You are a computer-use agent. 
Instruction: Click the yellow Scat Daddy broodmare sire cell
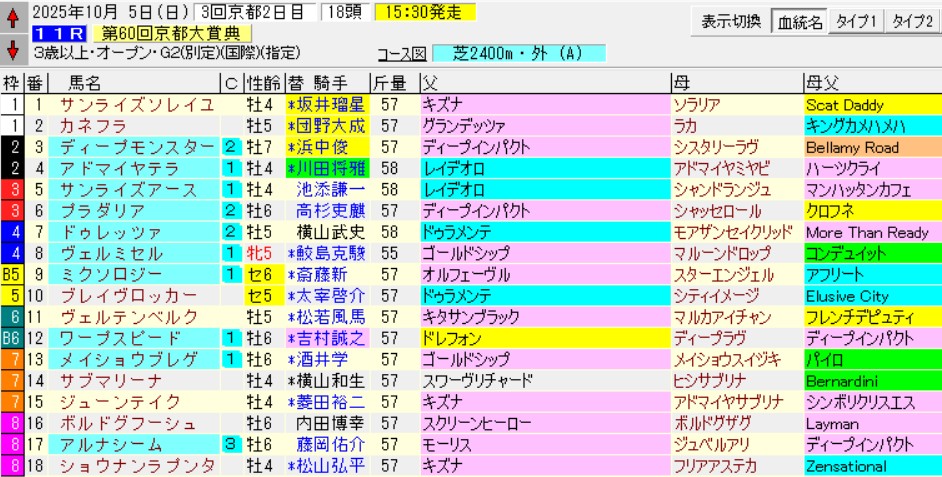871,104
